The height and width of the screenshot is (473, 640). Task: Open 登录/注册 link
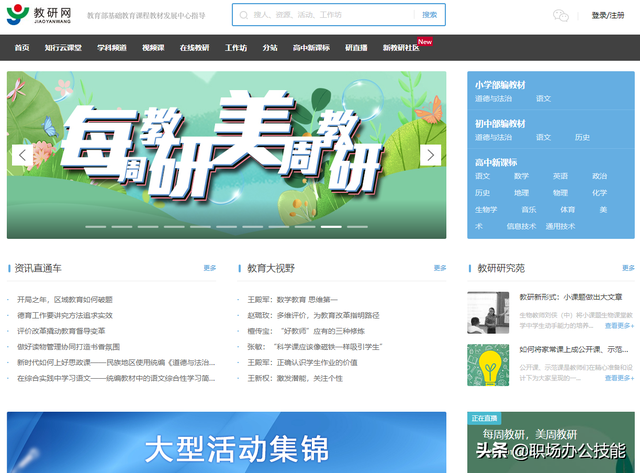(608, 16)
